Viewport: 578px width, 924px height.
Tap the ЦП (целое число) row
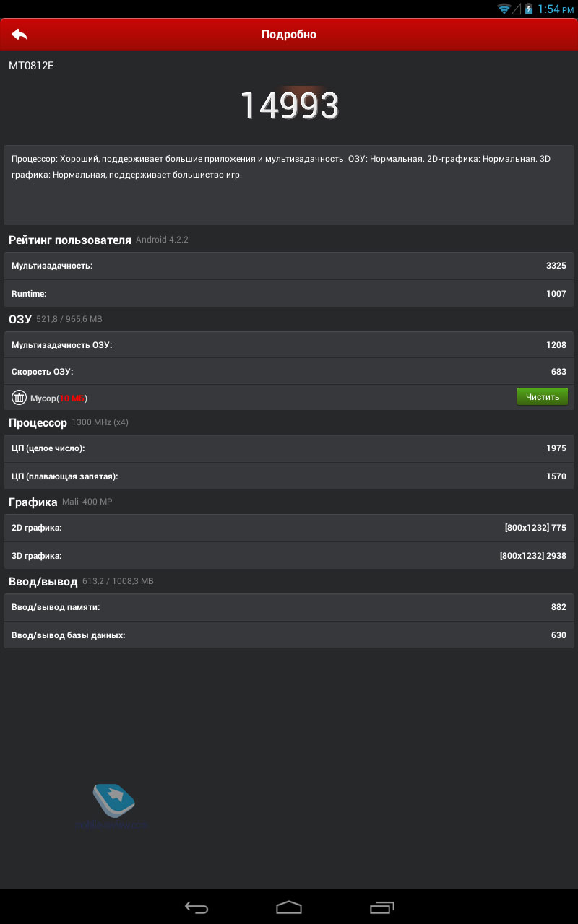(289, 448)
